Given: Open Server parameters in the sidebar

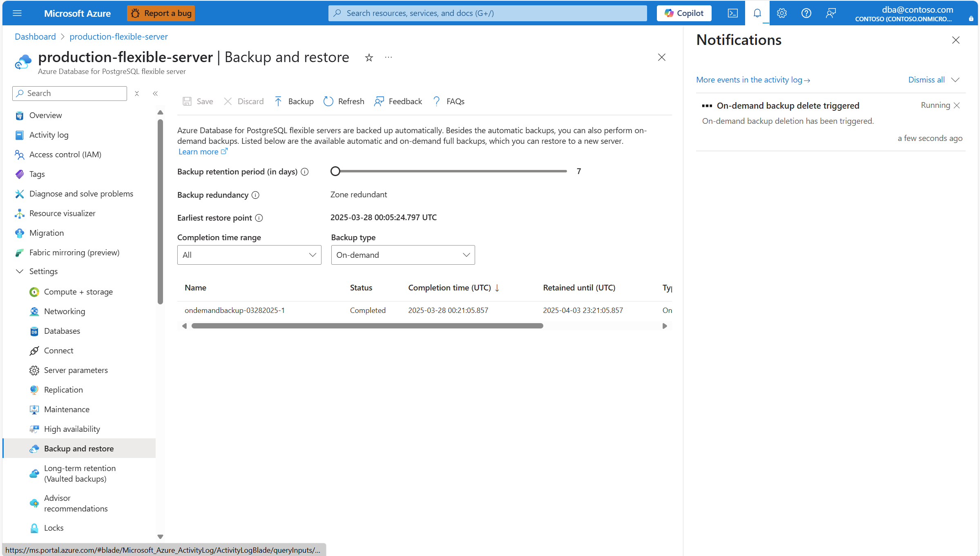Looking at the screenshot, I should pyautogui.click(x=76, y=370).
